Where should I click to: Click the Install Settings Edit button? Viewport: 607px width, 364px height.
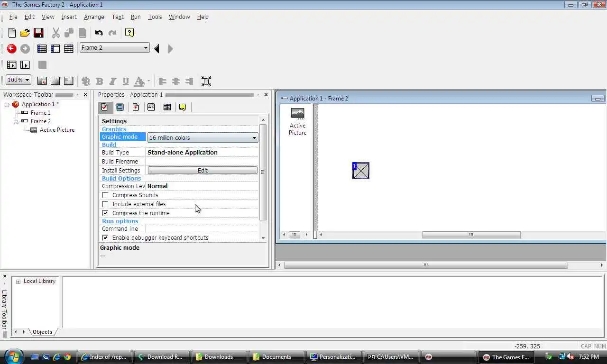pos(202,170)
